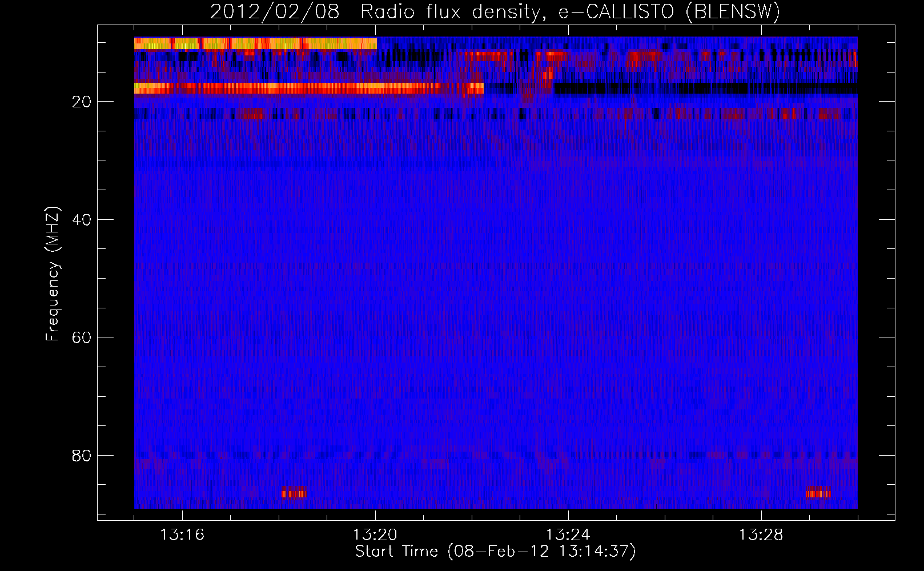Click the 80 MHz y-axis tick label
The height and width of the screenshot is (571, 924).
[x=82, y=456]
